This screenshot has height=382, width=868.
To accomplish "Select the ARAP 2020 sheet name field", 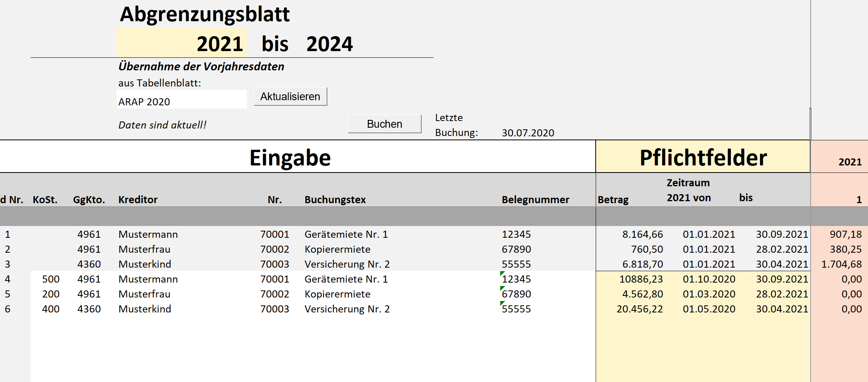I will pyautogui.click(x=181, y=101).
